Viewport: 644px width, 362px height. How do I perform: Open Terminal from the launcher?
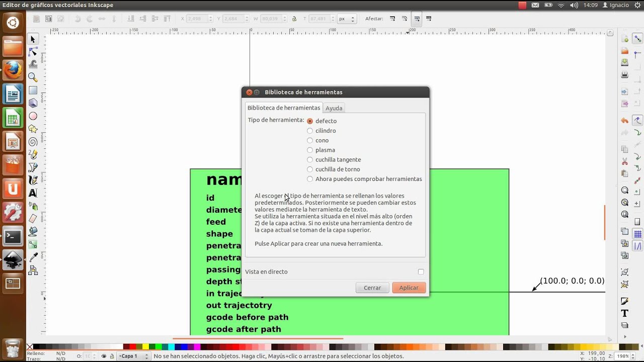[13, 236]
